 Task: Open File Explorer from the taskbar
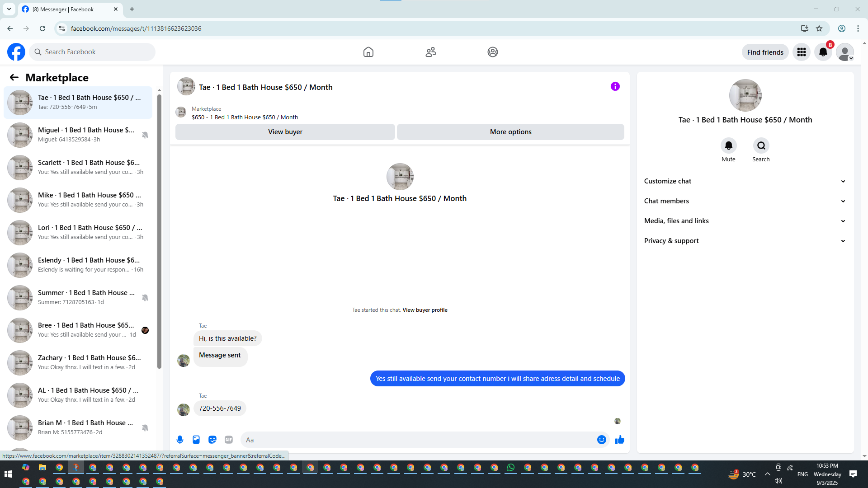pyautogui.click(x=42, y=468)
